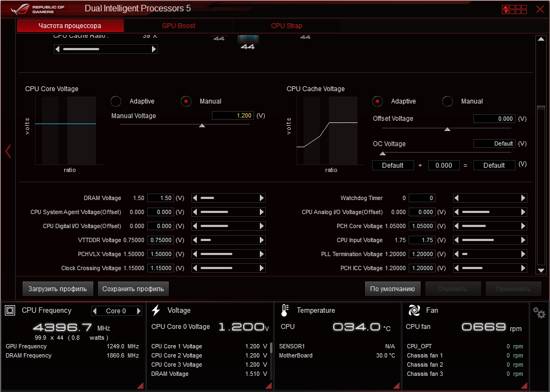Select Manual mode for CPU Cache Voltage
The image size is (550, 392).
click(447, 101)
